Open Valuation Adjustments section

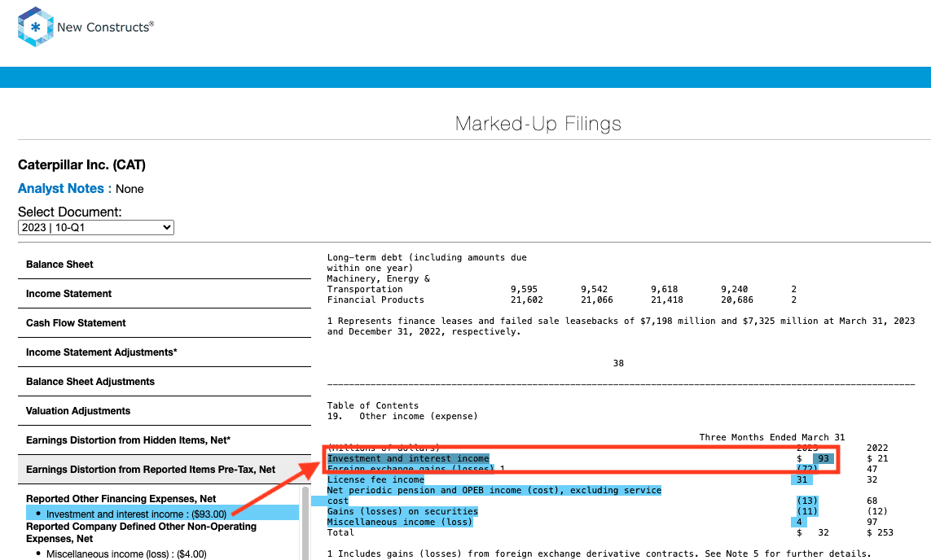point(165,410)
